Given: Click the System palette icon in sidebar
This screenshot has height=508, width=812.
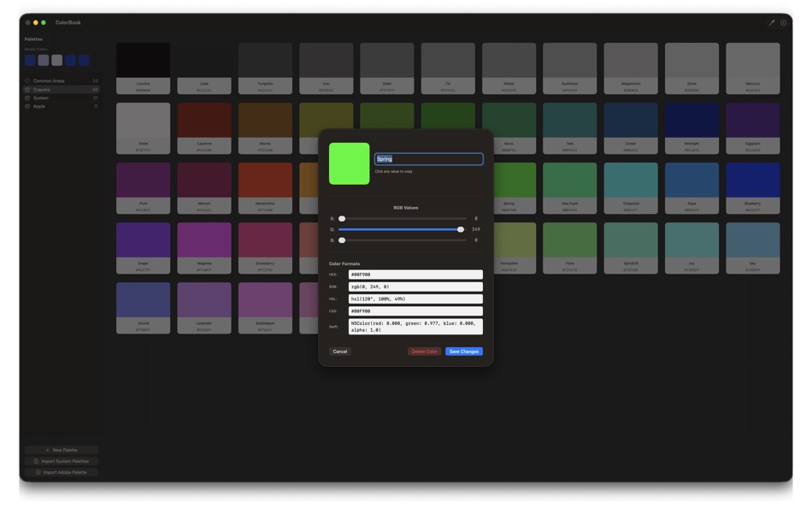Looking at the screenshot, I should 27,98.
